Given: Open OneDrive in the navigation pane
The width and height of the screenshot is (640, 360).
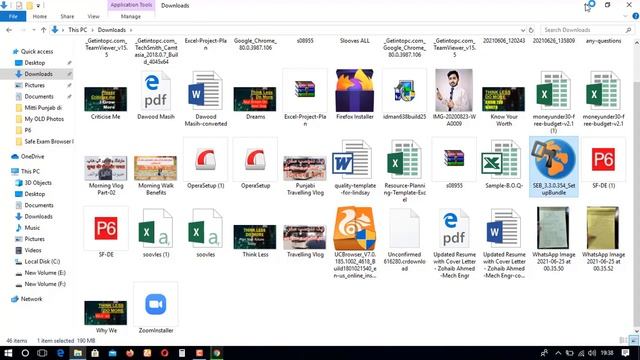Looking at the screenshot, I should click(x=32, y=157).
